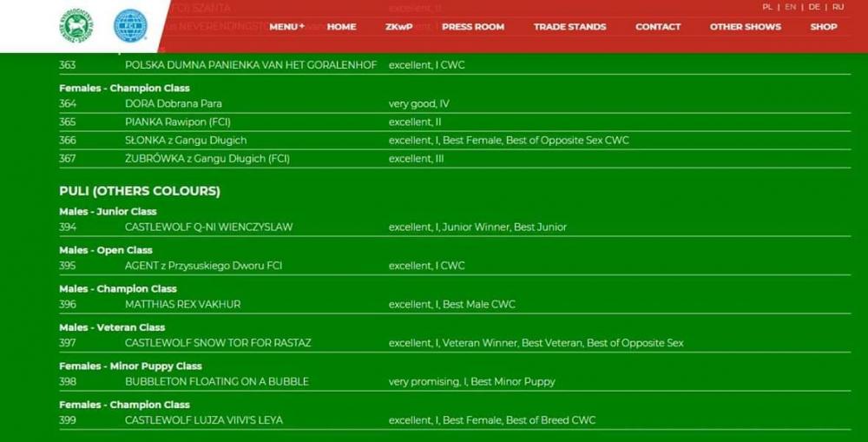
Task: Click catalogue number 367
Action: point(68,158)
